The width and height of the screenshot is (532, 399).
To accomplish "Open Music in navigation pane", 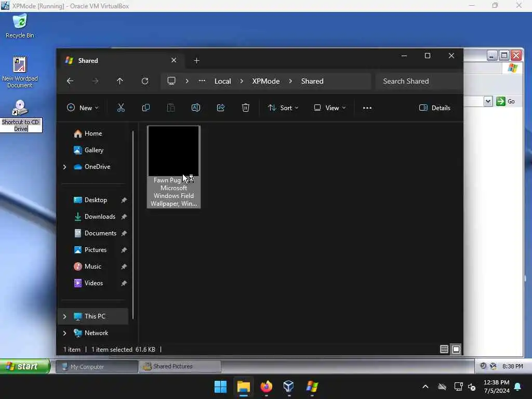I will point(87,267).
